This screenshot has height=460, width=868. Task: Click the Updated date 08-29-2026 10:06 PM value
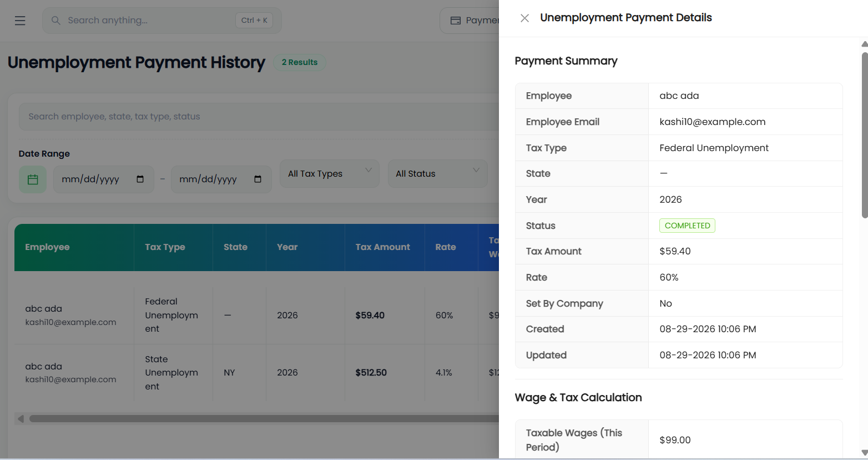tap(708, 355)
